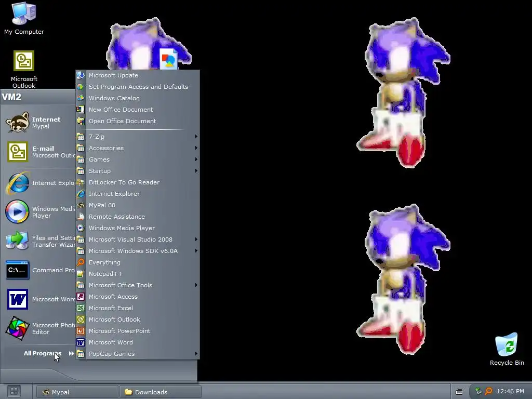Expand the Accessories submenu arrow
532x399 pixels.
pos(196,148)
